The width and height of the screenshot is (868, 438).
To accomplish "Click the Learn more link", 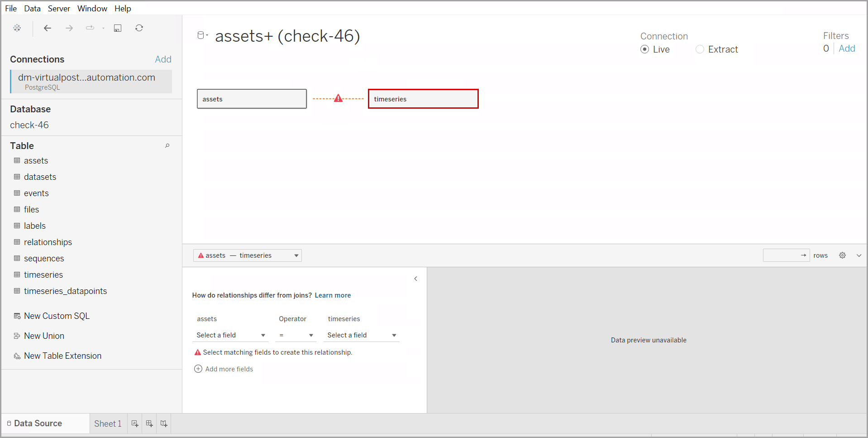I will tap(333, 295).
